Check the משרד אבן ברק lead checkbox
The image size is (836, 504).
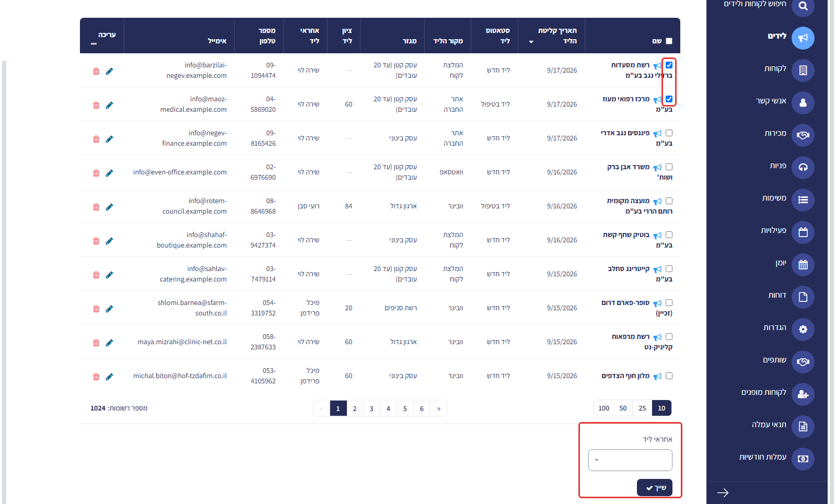click(x=669, y=167)
